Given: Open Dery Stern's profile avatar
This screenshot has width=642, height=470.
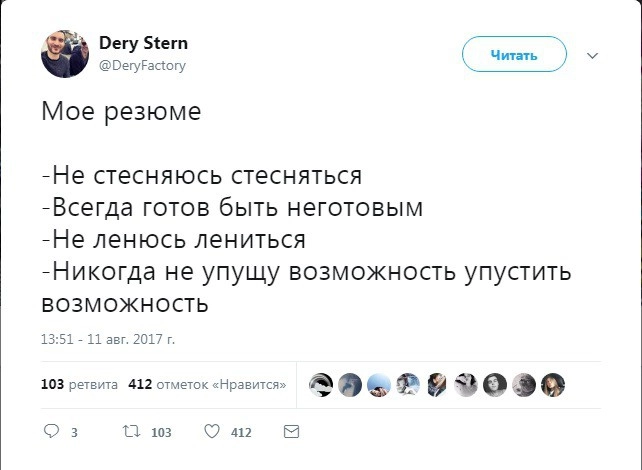Looking at the screenshot, I should (65, 54).
